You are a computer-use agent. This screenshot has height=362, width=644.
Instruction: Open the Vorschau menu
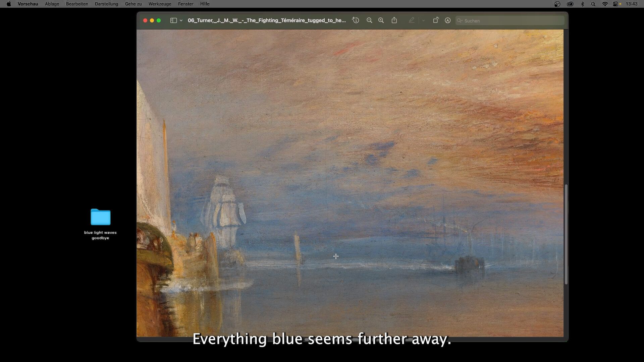(x=28, y=4)
